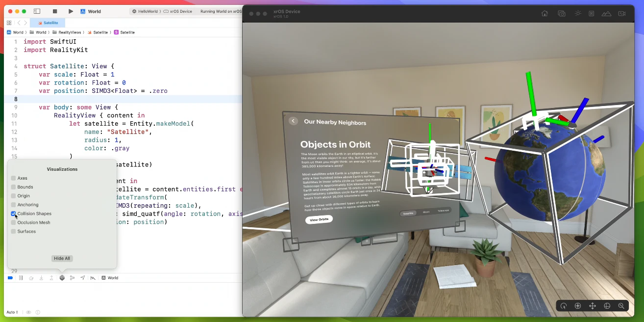This screenshot has height=322, width=644.
Task: Click the xrOS Device window title
Action: (287, 11)
